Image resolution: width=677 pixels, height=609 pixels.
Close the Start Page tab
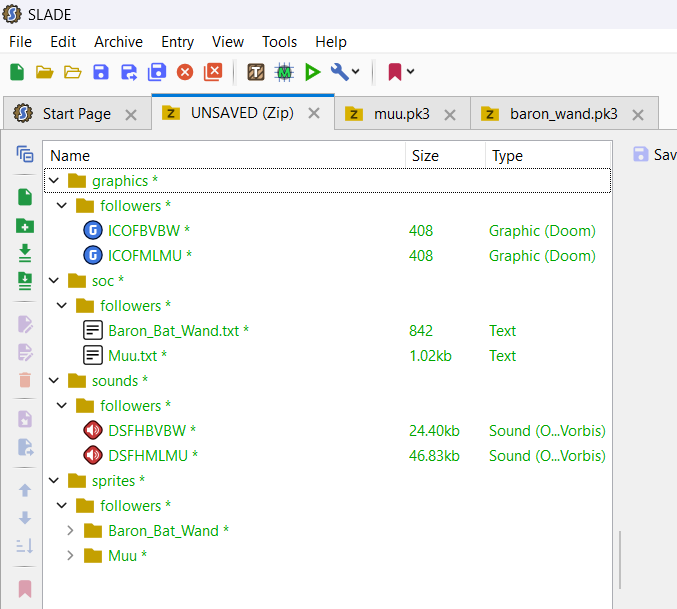[x=131, y=115]
